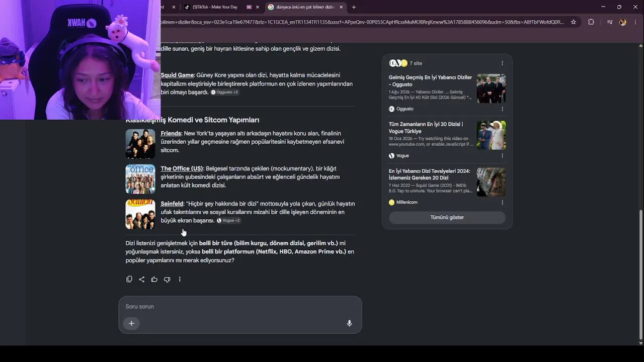Click the Oggusto source favicon
The image size is (644, 362).
click(391, 109)
